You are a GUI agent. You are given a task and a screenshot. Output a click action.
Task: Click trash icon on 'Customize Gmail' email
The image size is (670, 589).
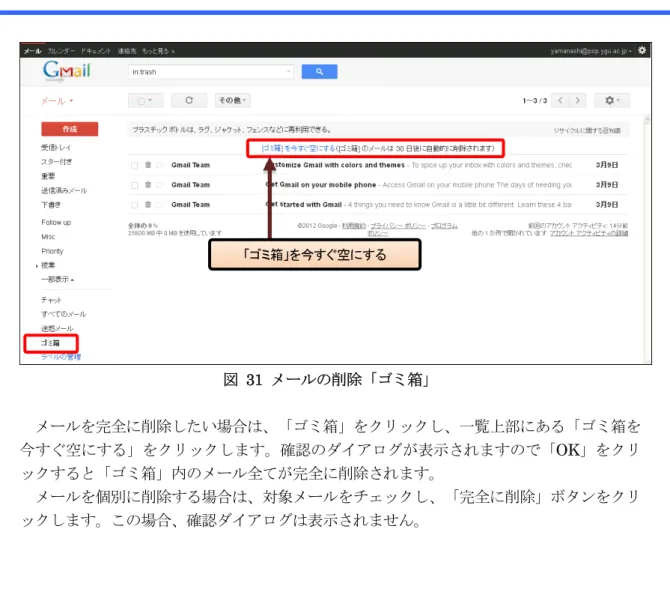pyautogui.click(x=148, y=165)
